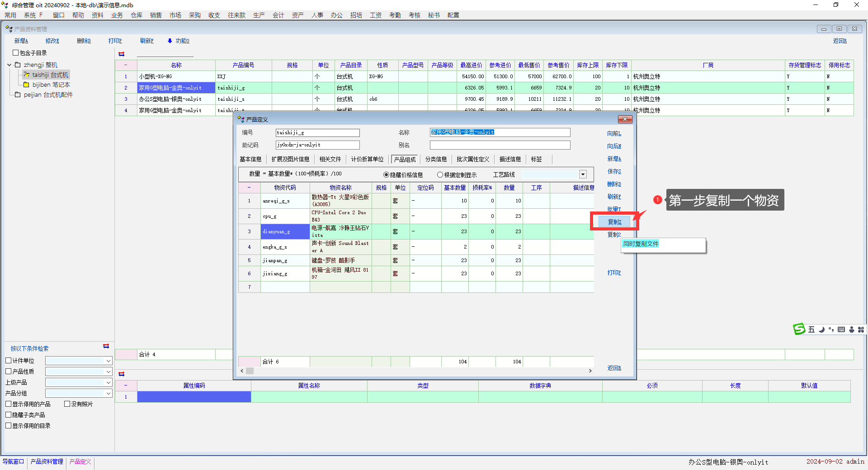Click the four-leaf toolbox icon in IME bar
Image resolution: width=868 pixels, height=470 pixels.
coord(861,329)
